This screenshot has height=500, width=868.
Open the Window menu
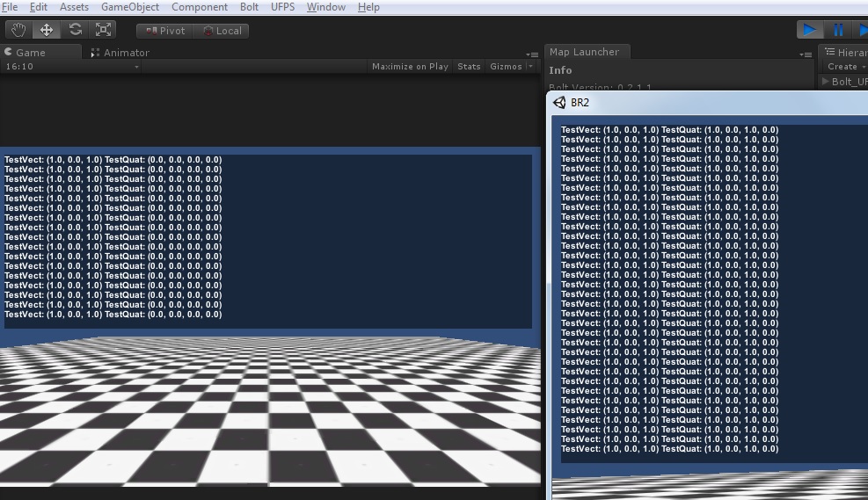pos(326,7)
